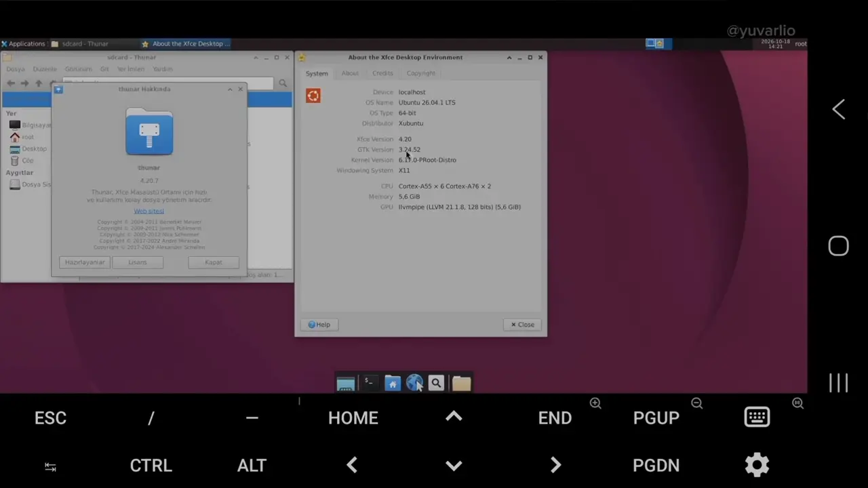Screen dimensions: 868x488
Task: Open the terminal emulator in the dock
Action: point(369,383)
